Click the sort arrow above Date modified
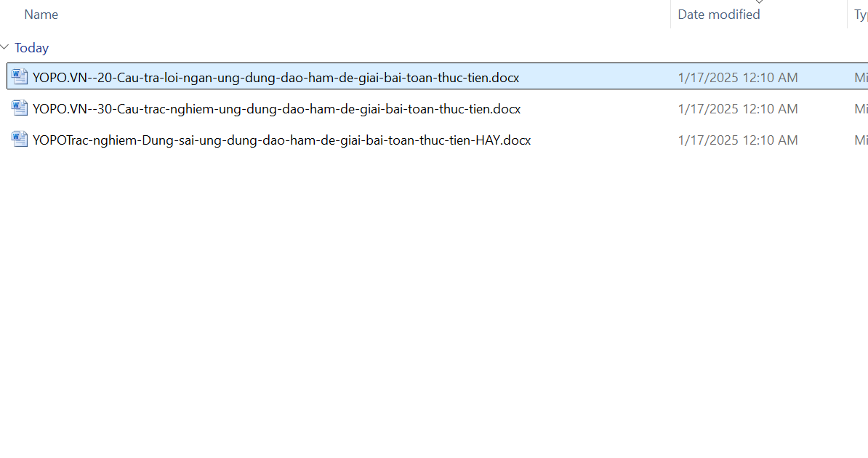The image size is (868, 458). [759, 2]
